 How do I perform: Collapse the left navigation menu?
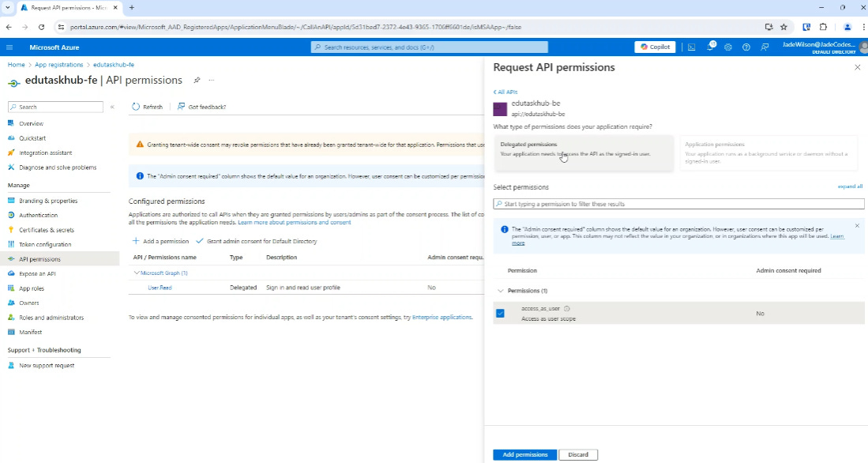pos(112,107)
